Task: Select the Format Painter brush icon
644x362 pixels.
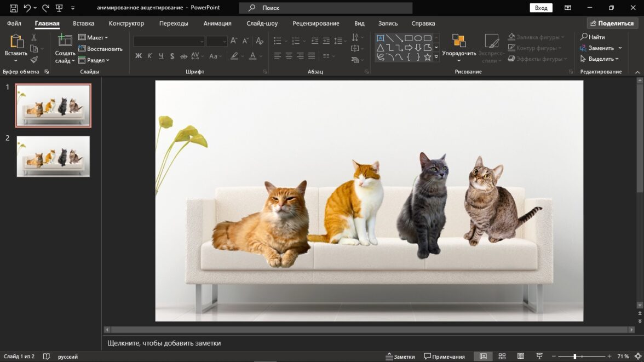Action: click(34, 59)
